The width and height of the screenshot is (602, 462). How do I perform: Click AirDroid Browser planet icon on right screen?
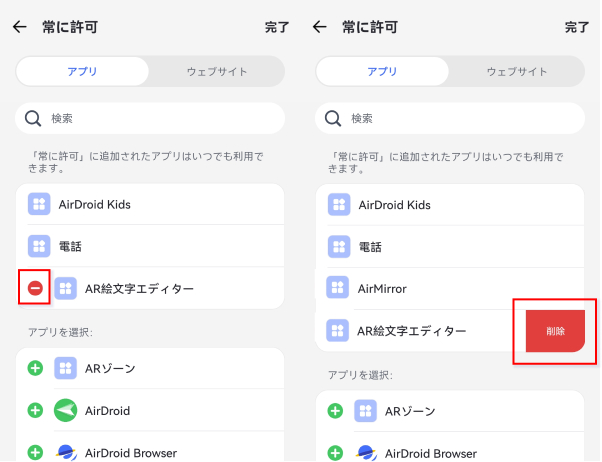(x=366, y=453)
